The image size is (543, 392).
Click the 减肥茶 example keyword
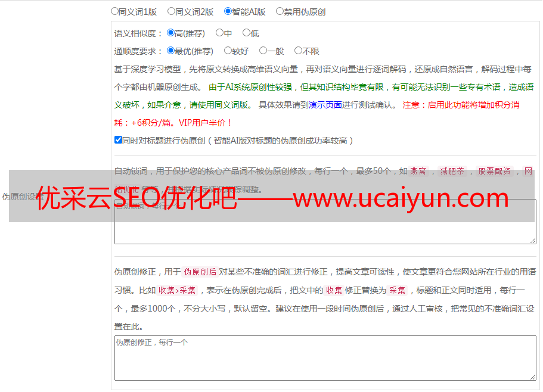tap(452, 171)
